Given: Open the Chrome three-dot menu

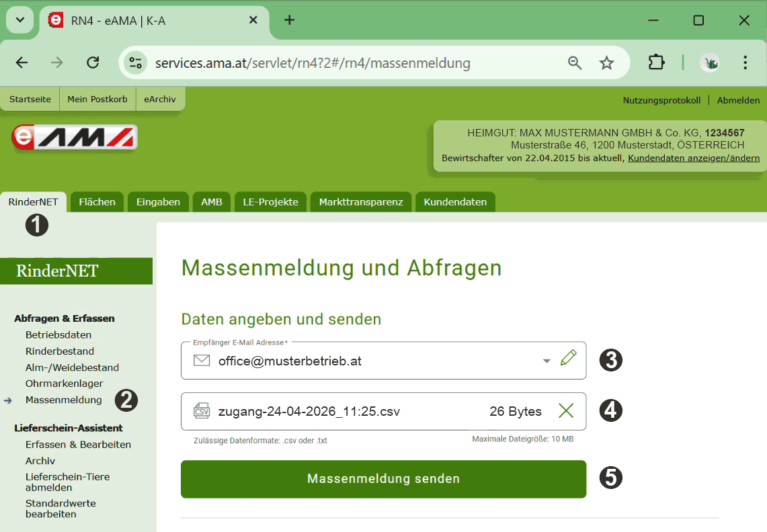Looking at the screenshot, I should (745, 62).
